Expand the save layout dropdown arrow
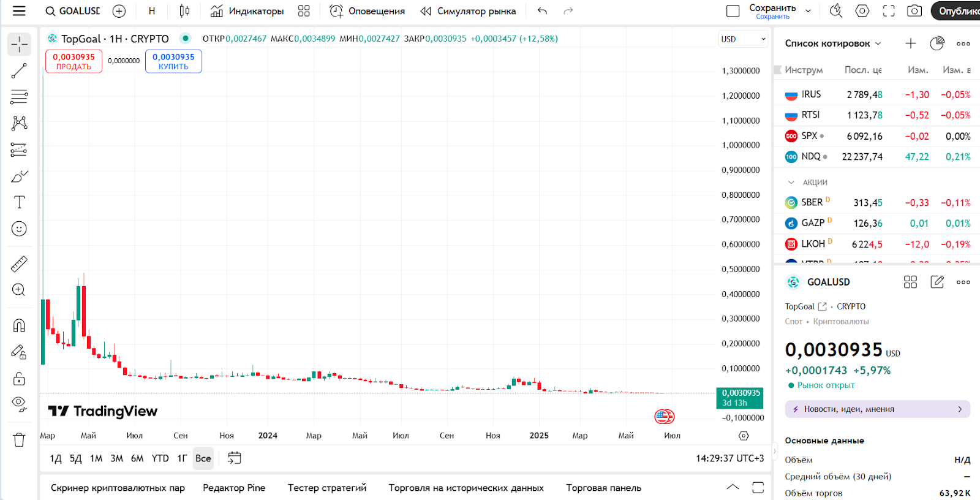Viewport: 980px width, 500px height. (x=808, y=11)
